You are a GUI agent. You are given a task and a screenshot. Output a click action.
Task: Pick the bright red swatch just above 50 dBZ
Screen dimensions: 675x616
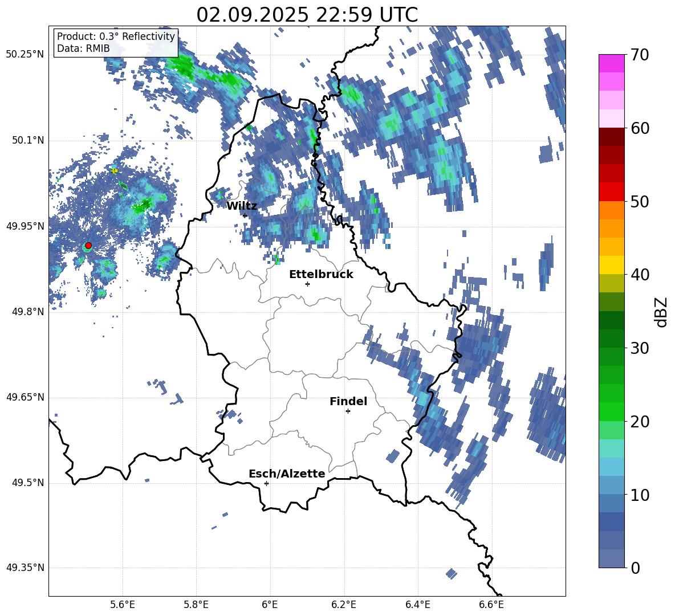[611, 192]
